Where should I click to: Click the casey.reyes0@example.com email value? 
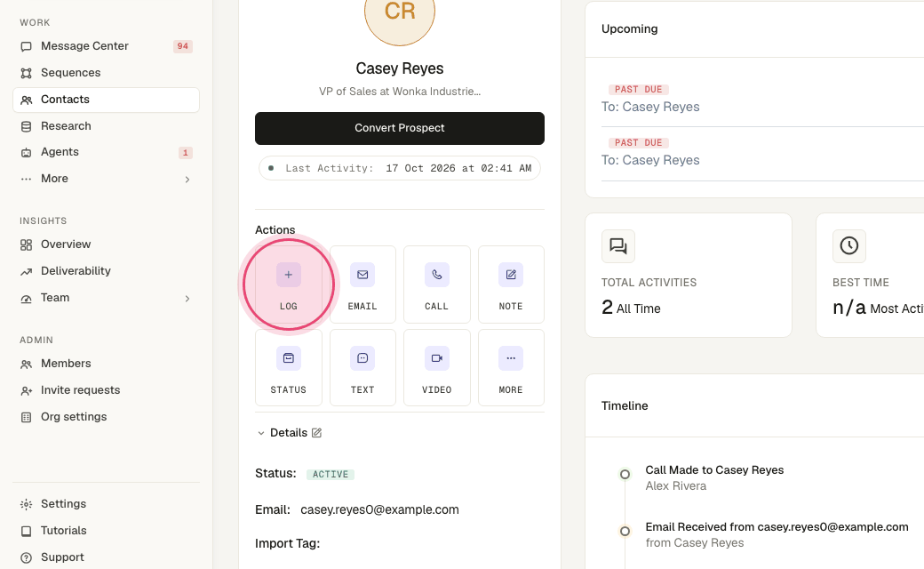coord(379,509)
